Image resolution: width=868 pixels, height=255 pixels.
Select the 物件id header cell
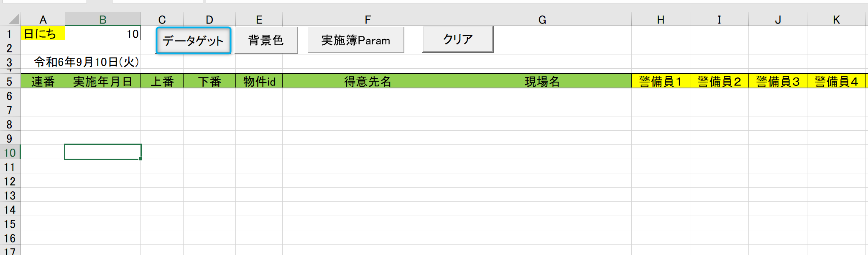(x=259, y=81)
